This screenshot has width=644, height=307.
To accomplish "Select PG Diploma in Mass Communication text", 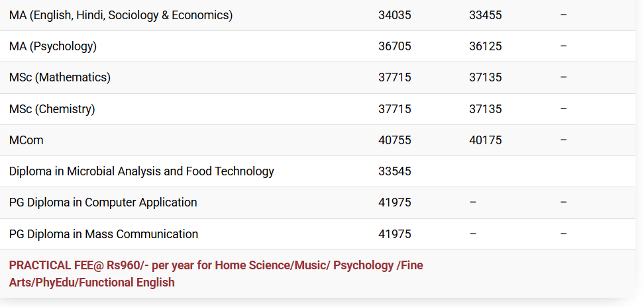I will pos(103,234).
